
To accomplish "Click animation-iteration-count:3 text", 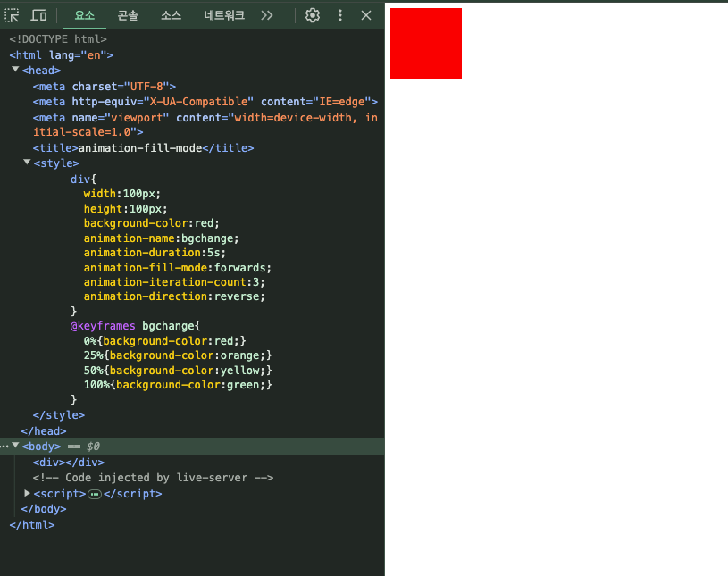I will [x=174, y=281].
